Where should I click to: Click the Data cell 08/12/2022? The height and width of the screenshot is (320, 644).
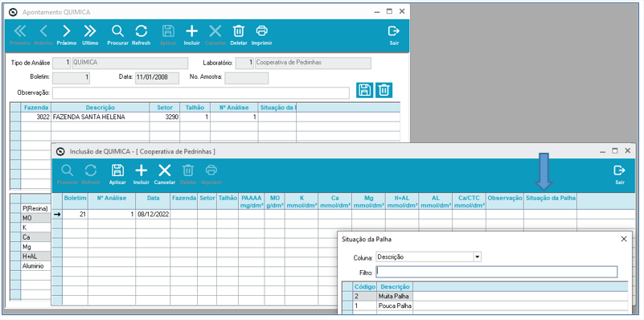(153, 214)
